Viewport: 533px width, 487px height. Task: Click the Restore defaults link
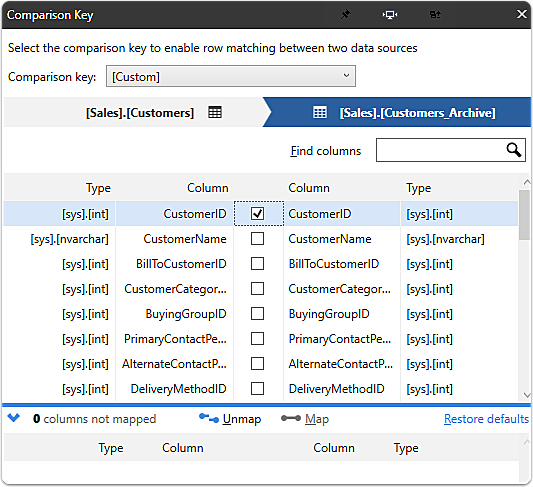tap(486, 419)
